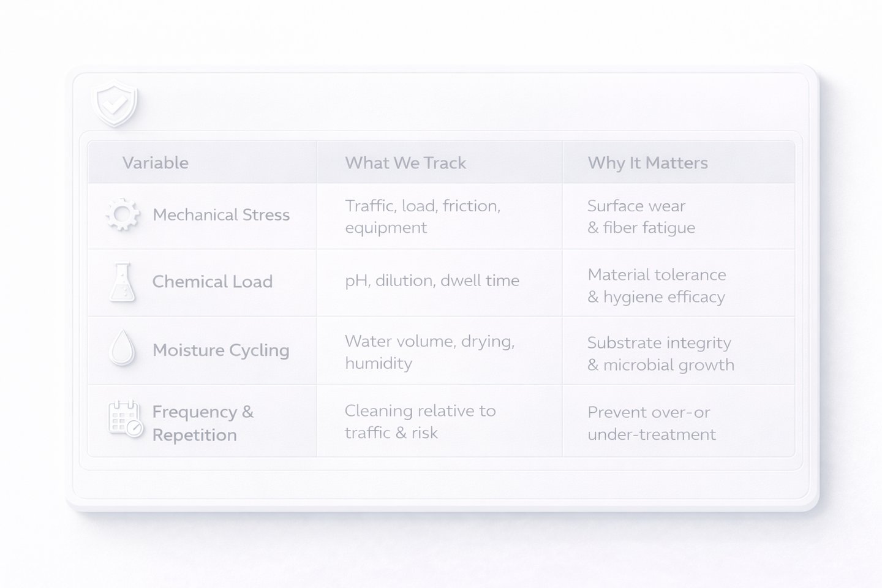Click the Frequency & Repetition label
The image size is (882, 588).
pyautogui.click(x=203, y=423)
